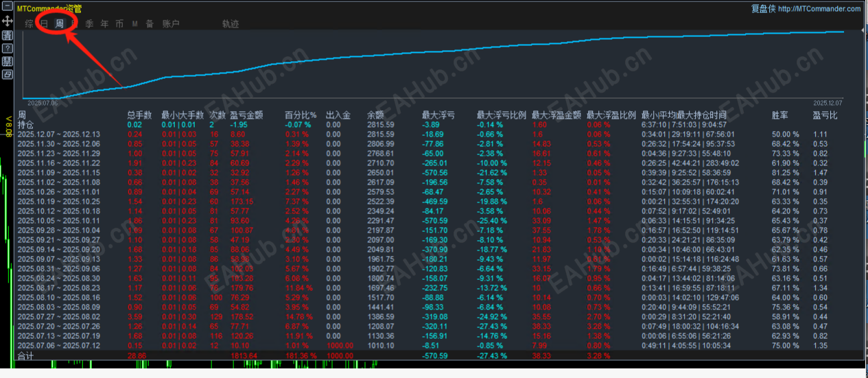The height and width of the screenshot is (378, 868).
Task: Click total percentage 181.36 %
Action: 301,356
